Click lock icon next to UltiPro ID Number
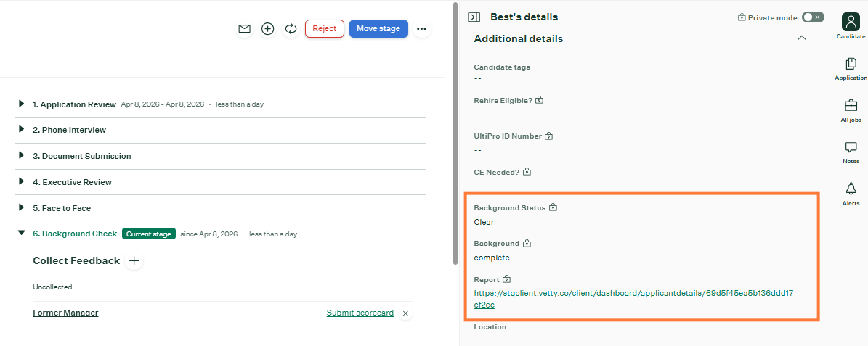This screenshot has width=868, height=346. click(x=549, y=136)
